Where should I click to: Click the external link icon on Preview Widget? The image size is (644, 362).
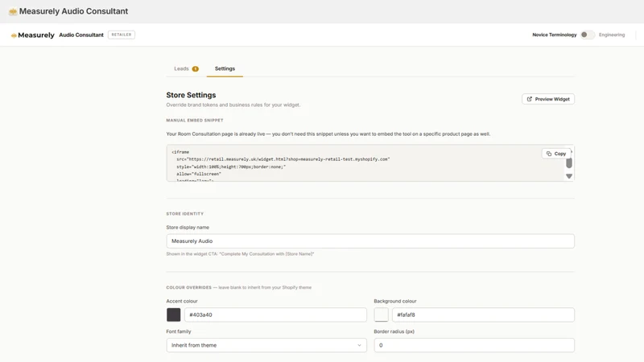click(530, 99)
